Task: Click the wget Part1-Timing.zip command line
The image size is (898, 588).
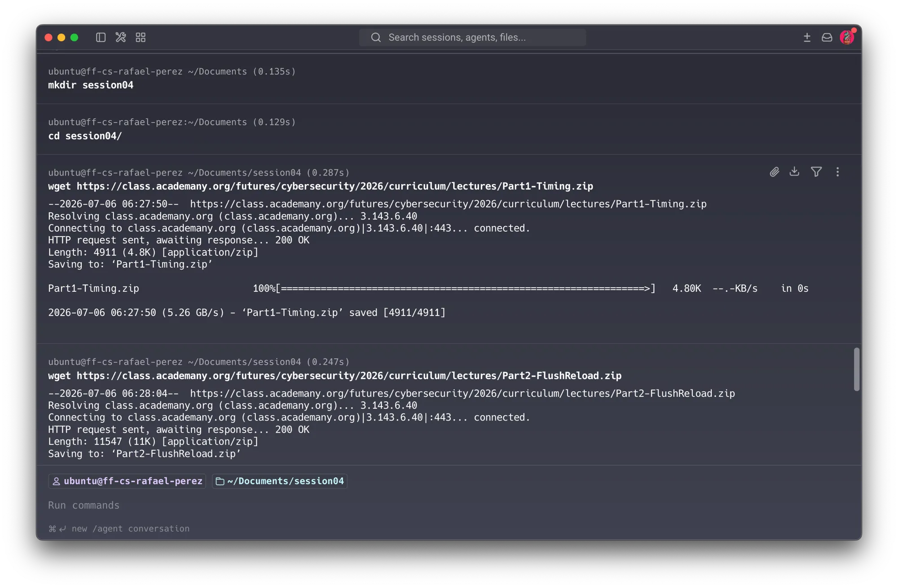Action: pos(321,186)
